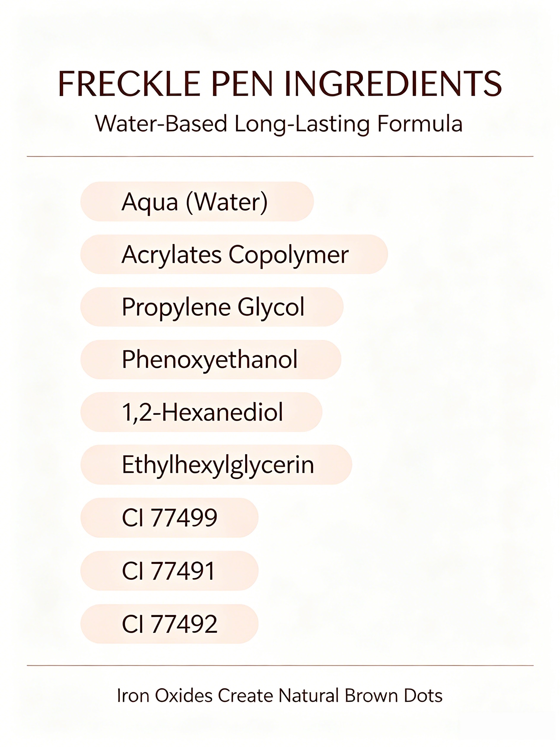Click the Water-Based Long-Lasting Formula subtitle
This screenshot has height=747, width=560.
pyautogui.click(x=278, y=124)
